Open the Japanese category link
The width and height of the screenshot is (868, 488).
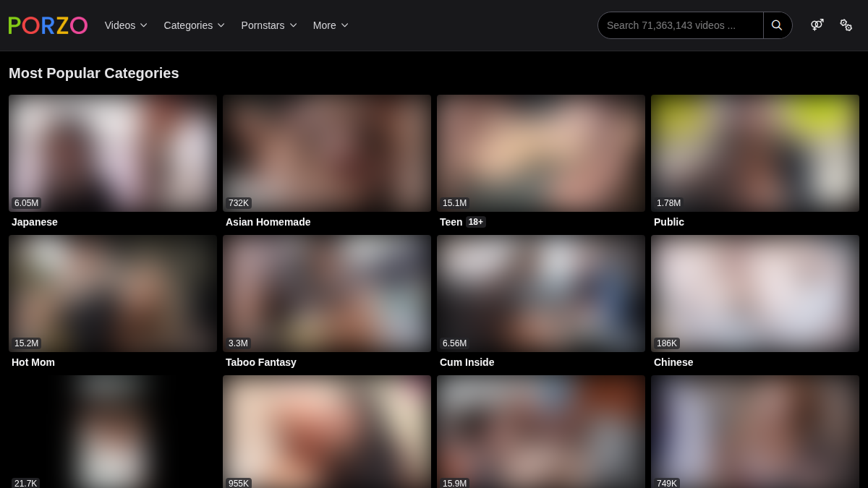35,222
